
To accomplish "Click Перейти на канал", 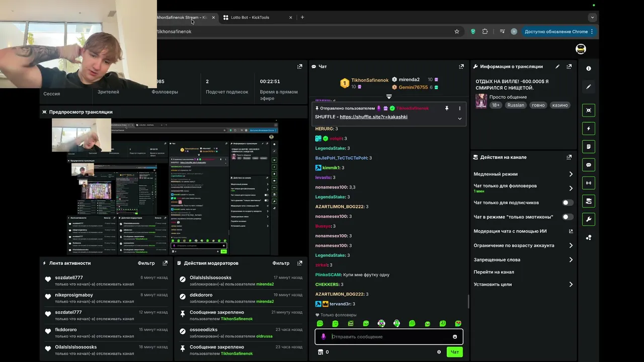I will (x=494, y=272).
